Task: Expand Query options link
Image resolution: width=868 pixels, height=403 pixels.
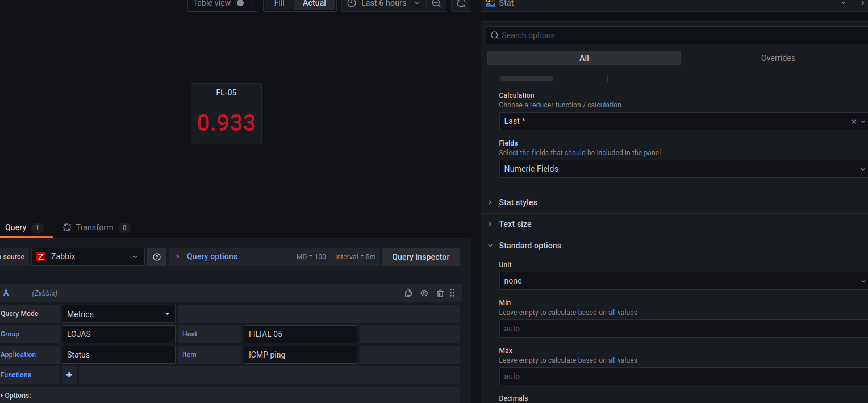Action: [212, 256]
